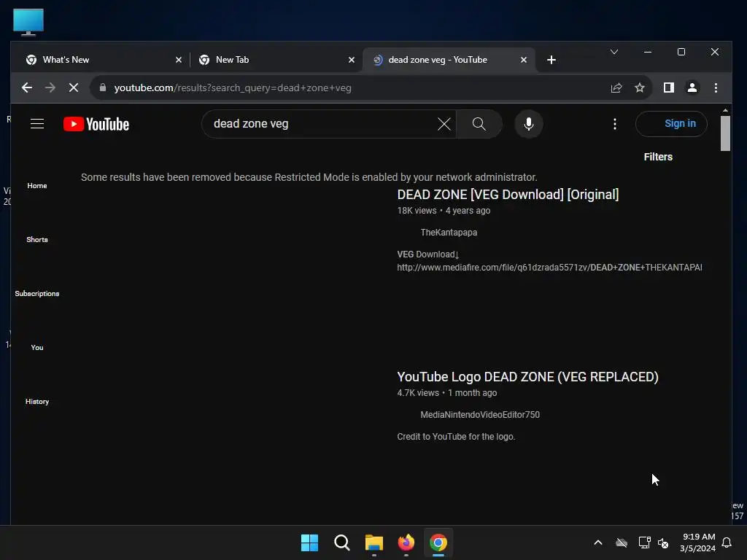Select the desktop This PC monitor icon
This screenshot has width=747, height=560.
[x=28, y=22]
